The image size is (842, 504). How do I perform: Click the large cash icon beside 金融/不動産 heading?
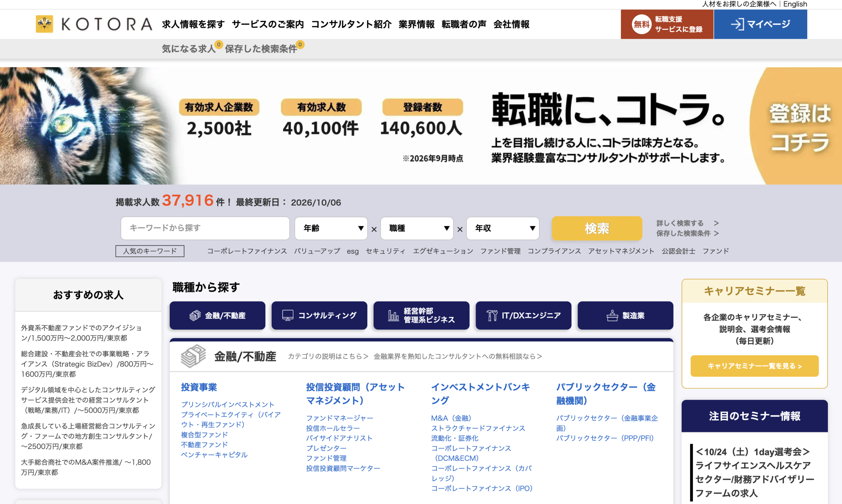click(x=193, y=356)
